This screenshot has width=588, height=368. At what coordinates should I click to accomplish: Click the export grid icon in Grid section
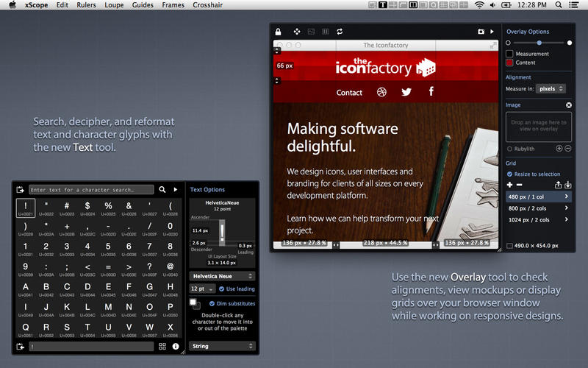coord(558,185)
